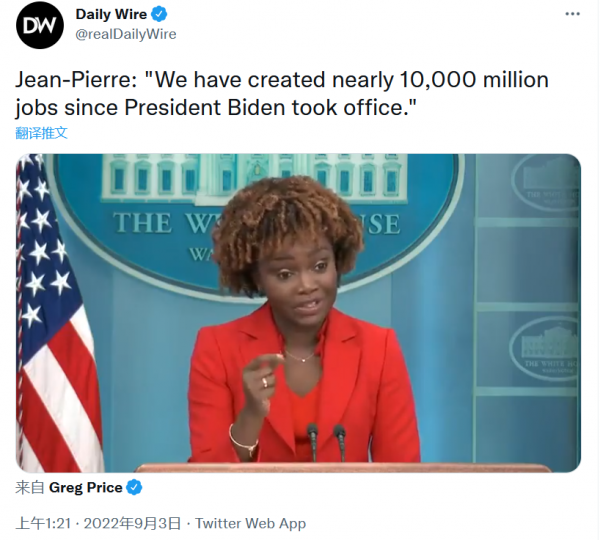Open the three-dot more options menu
This screenshot has width=600, height=540.
pos(572,14)
